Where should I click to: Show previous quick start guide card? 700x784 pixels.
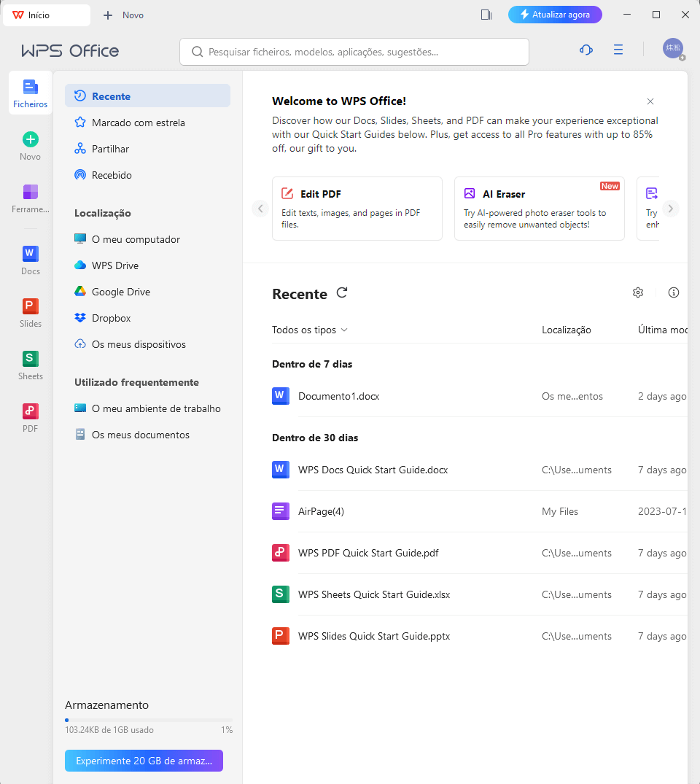pos(260,209)
